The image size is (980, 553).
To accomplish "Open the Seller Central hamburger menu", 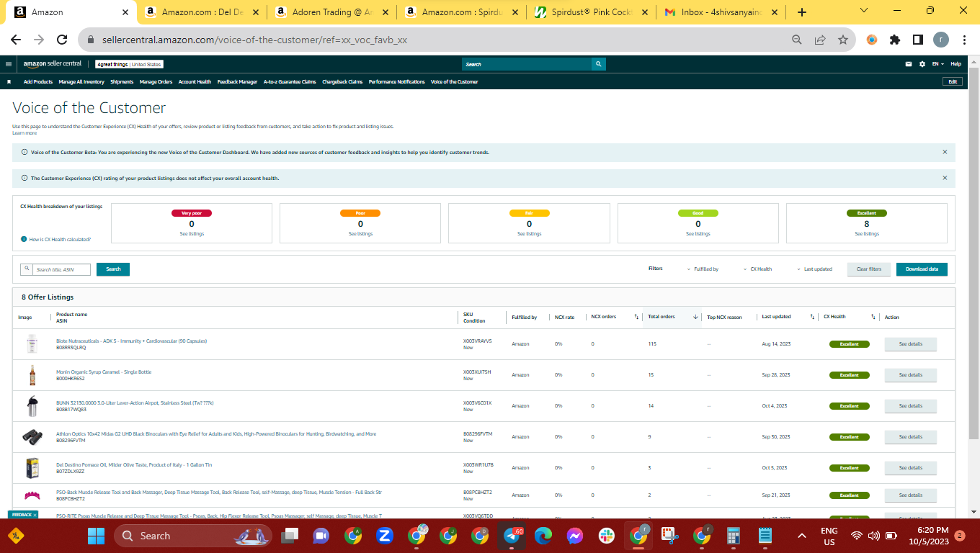I will 9,64.
